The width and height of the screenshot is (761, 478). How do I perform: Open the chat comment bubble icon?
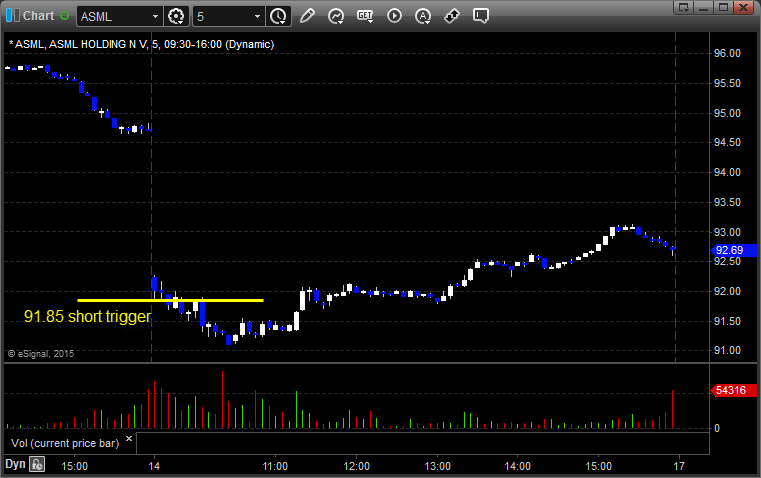click(x=481, y=16)
